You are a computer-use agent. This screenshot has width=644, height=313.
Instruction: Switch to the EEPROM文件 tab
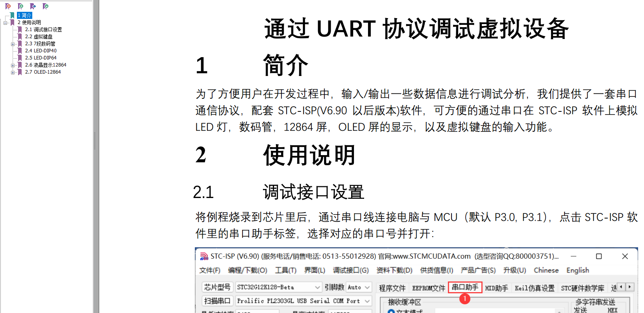click(429, 288)
